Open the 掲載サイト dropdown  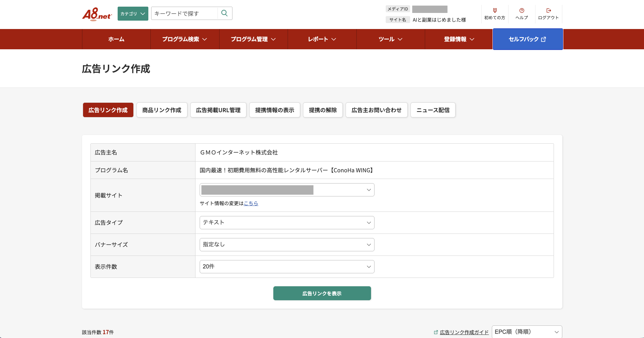[x=287, y=190]
